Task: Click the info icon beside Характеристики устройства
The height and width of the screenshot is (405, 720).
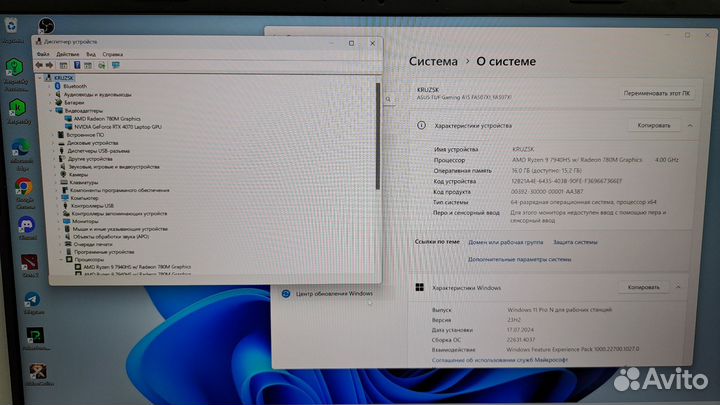Action: click(x=421, y=125)
